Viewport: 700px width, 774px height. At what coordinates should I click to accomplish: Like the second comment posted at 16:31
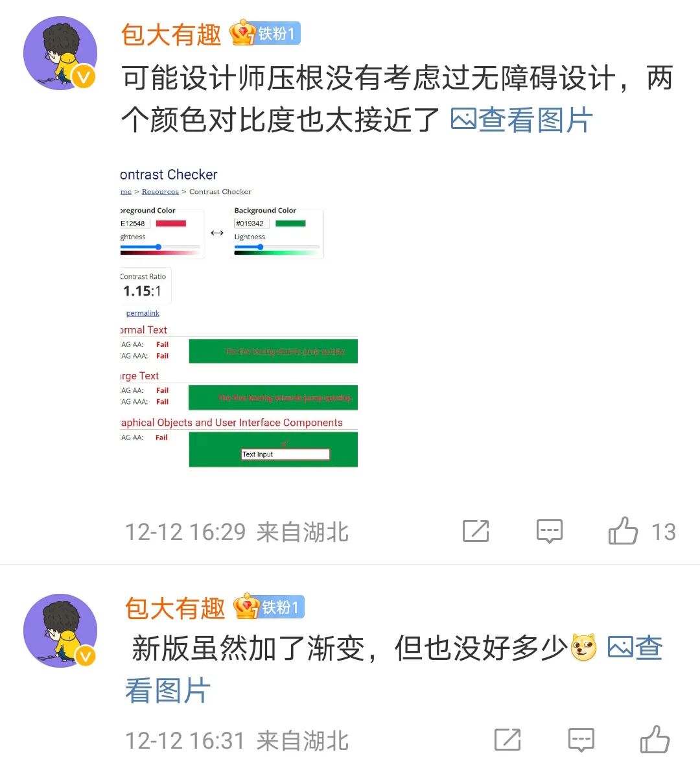pos(655,740)
